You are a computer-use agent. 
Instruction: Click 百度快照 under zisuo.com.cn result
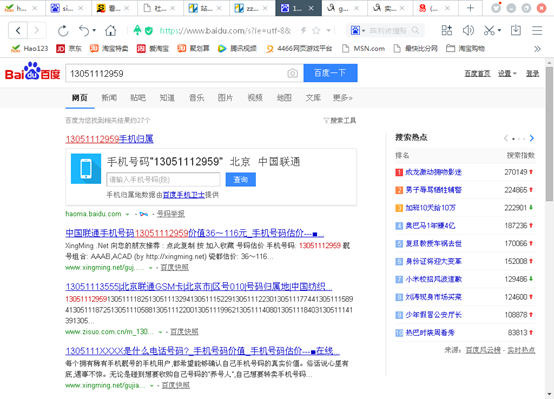tap(184, 332)
